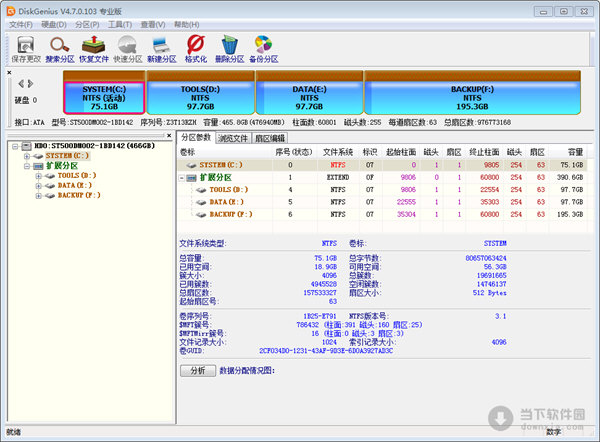Viewport: 600px width, 442px height.
Task: Click the 卷GUID value text
Action: (x=326, y=351)
